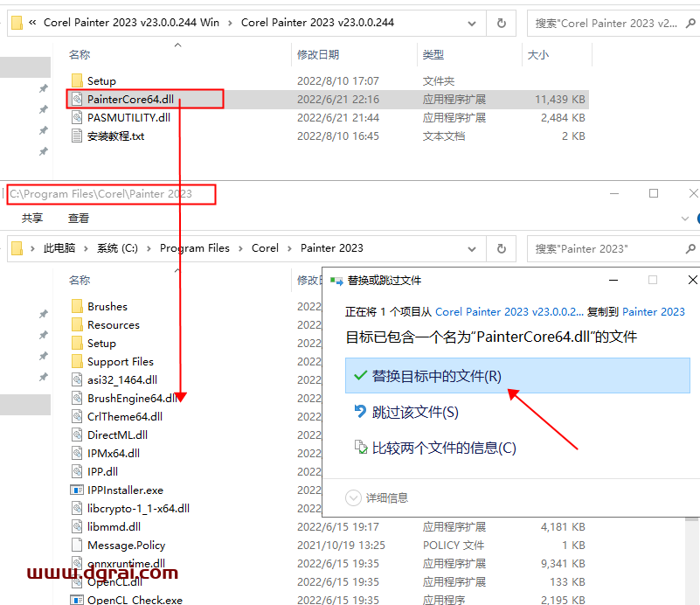Click the Brushes folder icon
This screenshot has width=700, height=605.
click(77, 306)
